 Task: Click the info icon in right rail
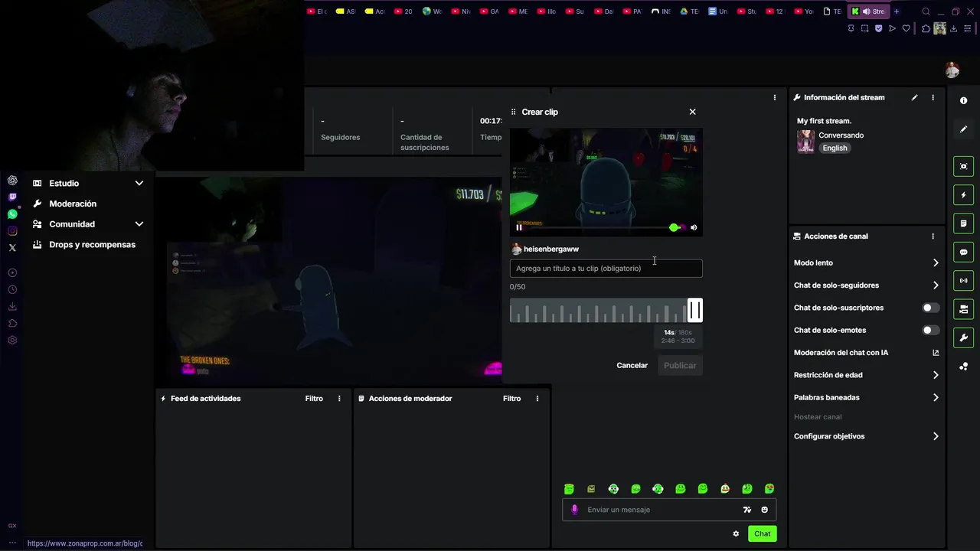point(964,101)
